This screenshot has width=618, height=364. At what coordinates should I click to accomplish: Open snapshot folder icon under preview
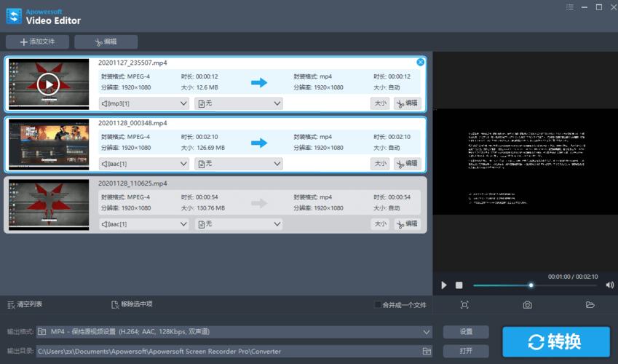click(590, 305)
